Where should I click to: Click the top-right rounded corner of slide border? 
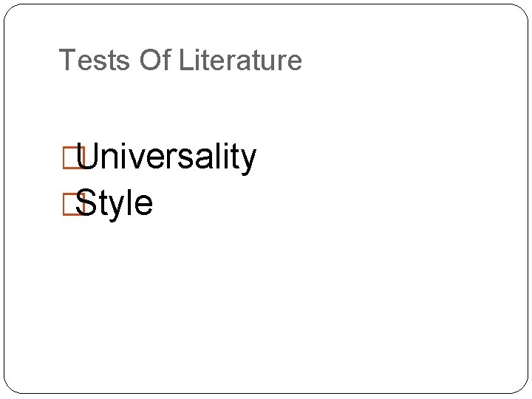[x=520, y=12]
